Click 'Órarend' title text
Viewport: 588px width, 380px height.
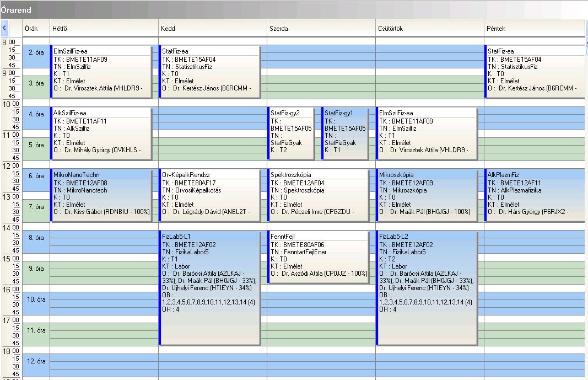(x=16, y=10)
